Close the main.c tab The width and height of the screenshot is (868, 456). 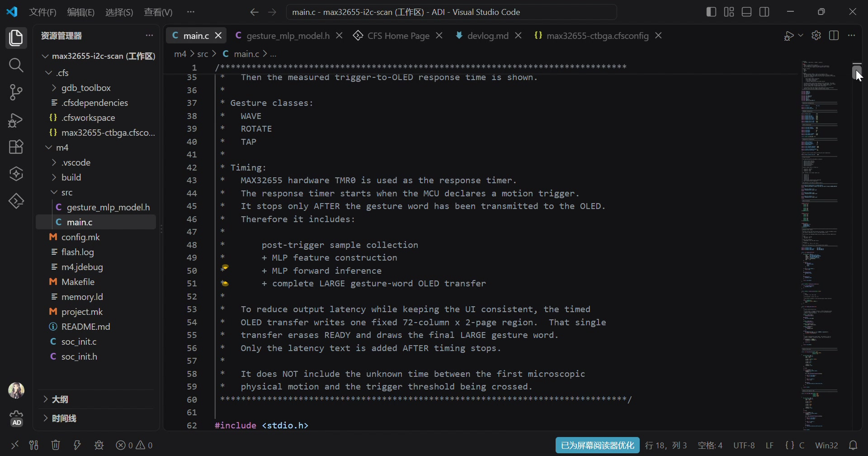point(218,35)
